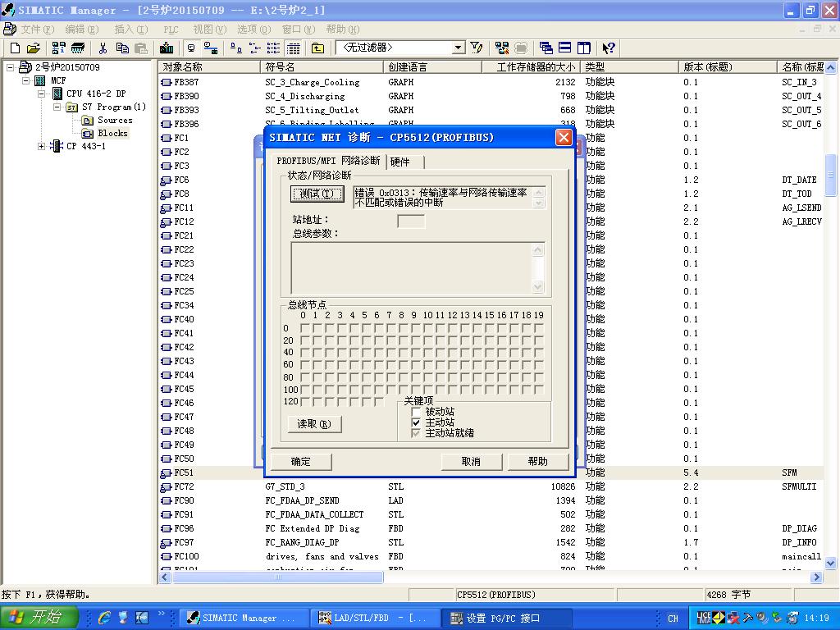The width and height of the screenshot is (840, 630).
Task: Expand the CP 443-1 tree node
Action: [x=42, y=147]
